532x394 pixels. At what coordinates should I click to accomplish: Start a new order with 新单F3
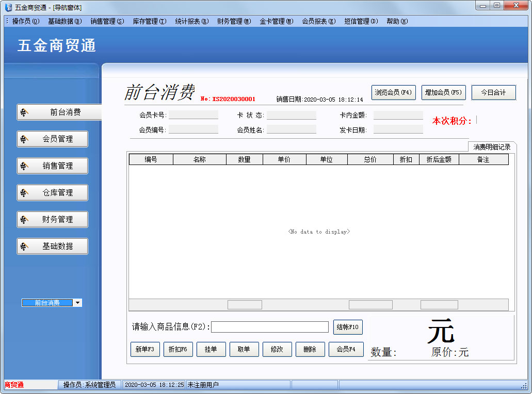(x=145, y=349)
